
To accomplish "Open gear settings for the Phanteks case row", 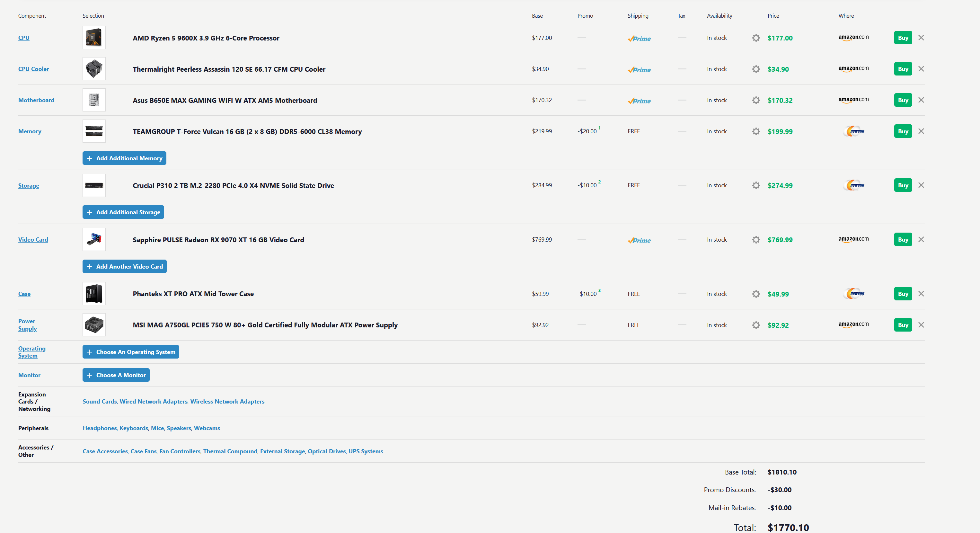I will 756,294.
